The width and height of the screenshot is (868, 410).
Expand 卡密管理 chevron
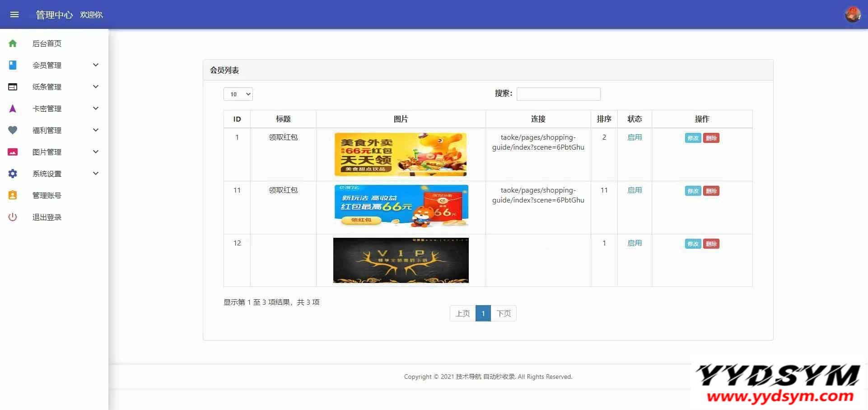coord(96,108)
